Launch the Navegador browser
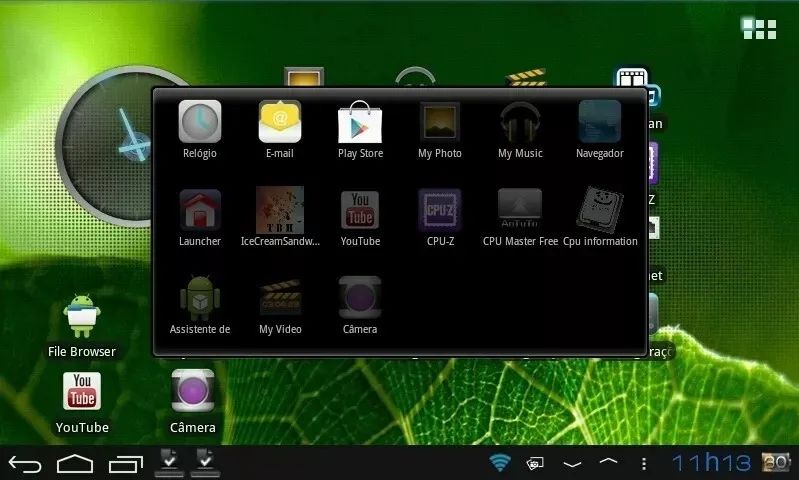This screenshot has height=480, width=799. (x=600, y=121)
